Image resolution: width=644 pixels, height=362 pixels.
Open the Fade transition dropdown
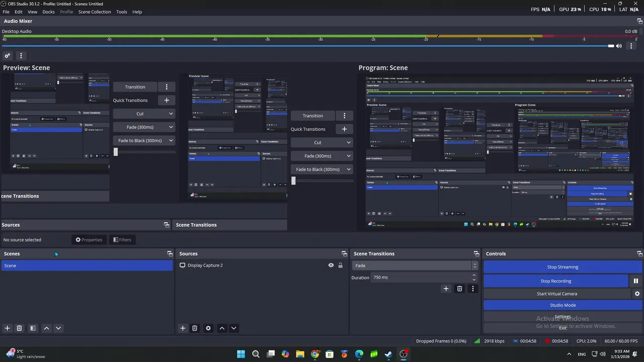click(x=415, y=265)
